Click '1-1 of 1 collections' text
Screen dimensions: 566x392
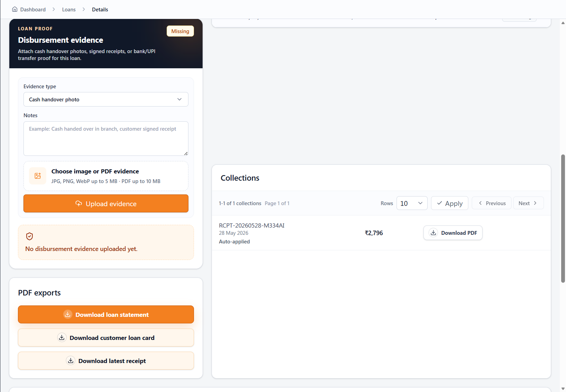(x=240, y=203)
